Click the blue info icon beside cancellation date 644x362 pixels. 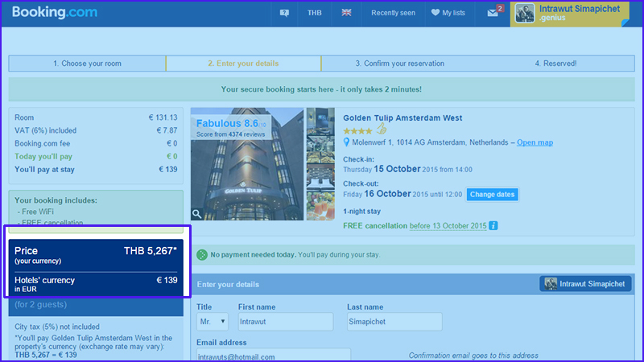[x=493, y=226]
